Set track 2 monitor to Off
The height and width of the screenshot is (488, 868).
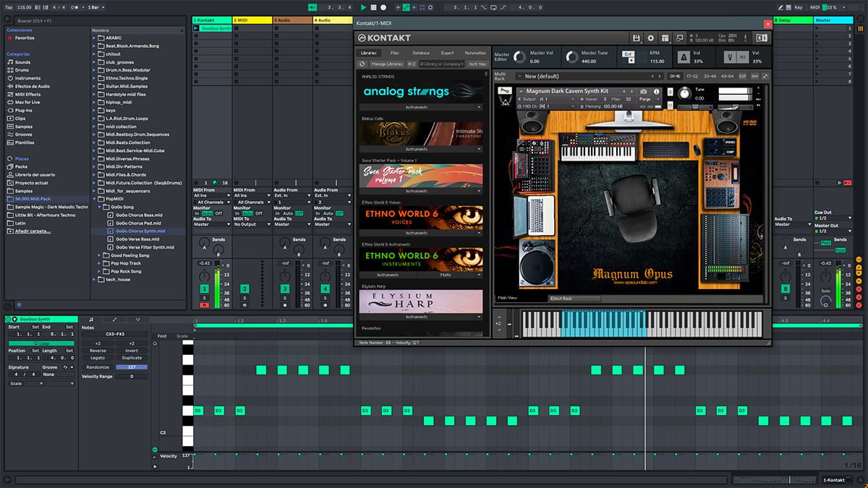click(x=259, y=214)
